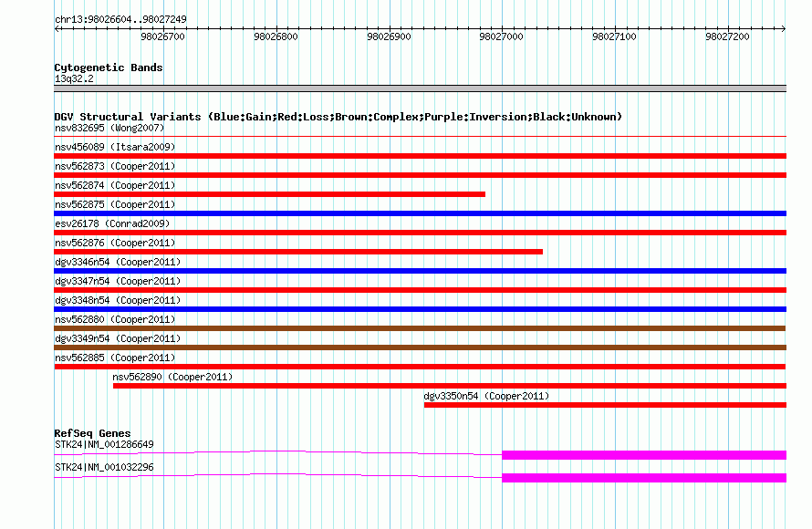Image resolution: width=812 pixels, height=529 pixels.
Task: Click the chr13:98026604..98027249 region label
Action: [x=120, y=19]
